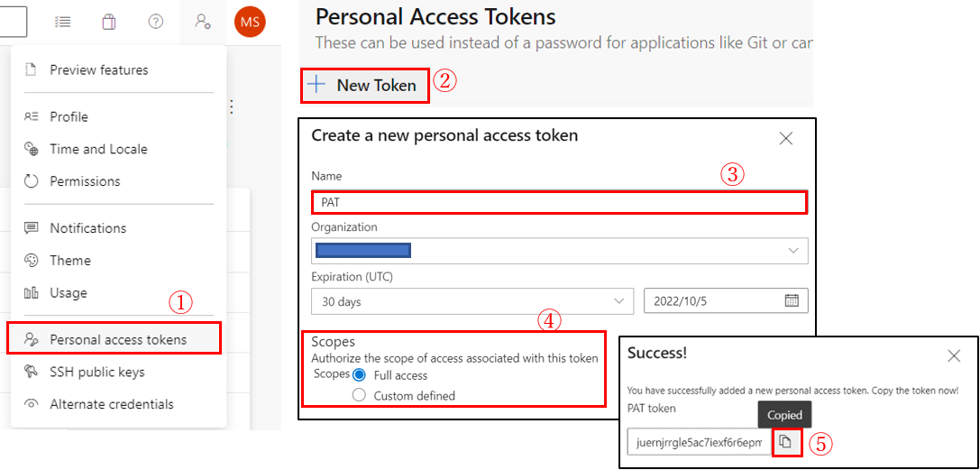Select the Full access scope
Viewport: 980px width, 470px height.
pyautogui.click(x=359, y=375)
